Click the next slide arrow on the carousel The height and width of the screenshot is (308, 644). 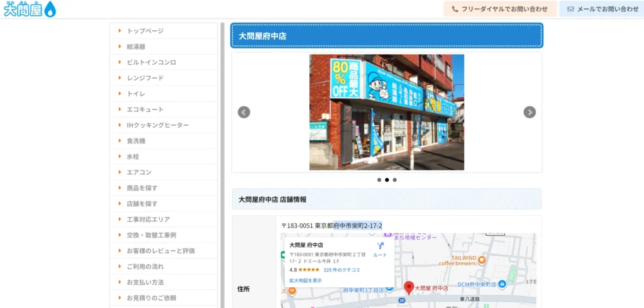coord(530,112)
